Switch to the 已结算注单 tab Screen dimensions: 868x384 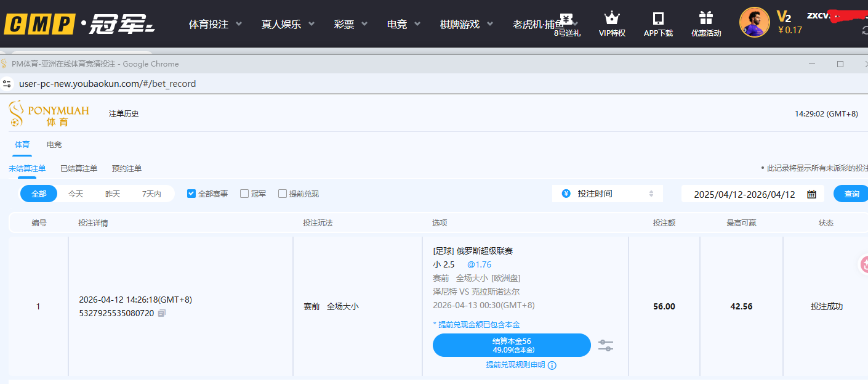point(79,168)
